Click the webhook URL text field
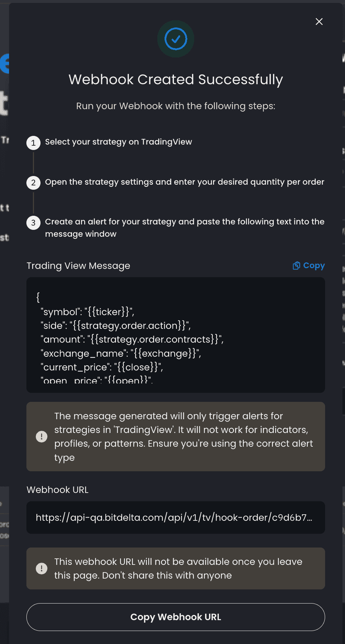 tap(176, 518)
